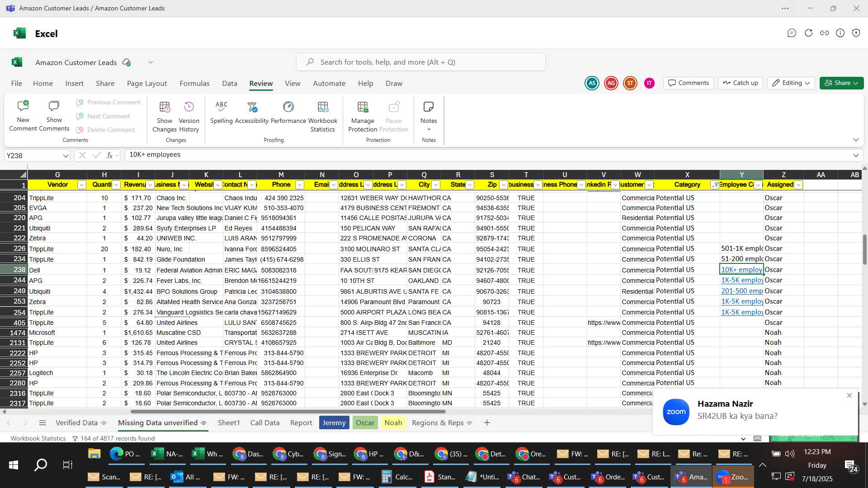868x488 pixels.
Task: Open the State column filter
Action: [470, 185]
